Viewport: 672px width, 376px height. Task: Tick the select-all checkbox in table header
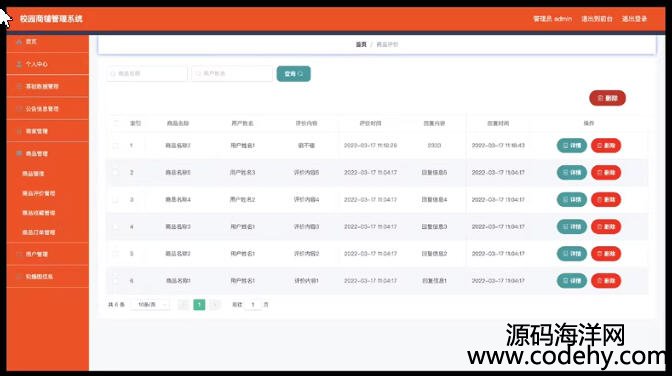(x=116, y=123)
